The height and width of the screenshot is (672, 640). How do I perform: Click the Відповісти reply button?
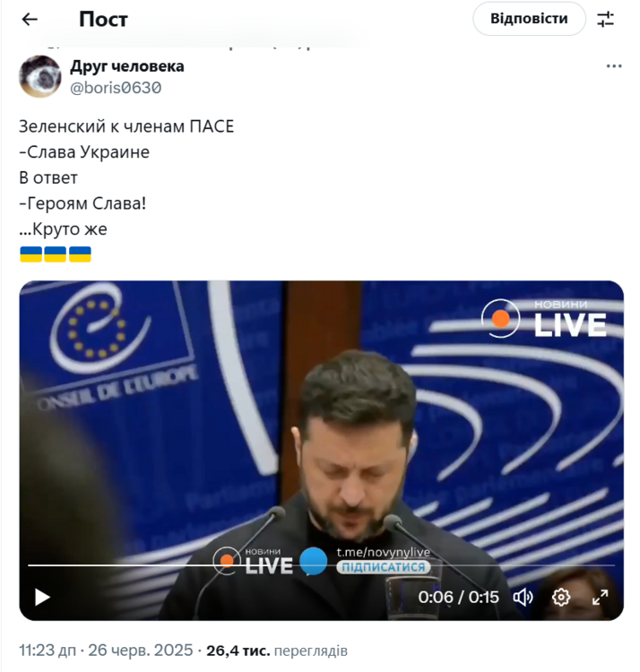pos(529,19)
